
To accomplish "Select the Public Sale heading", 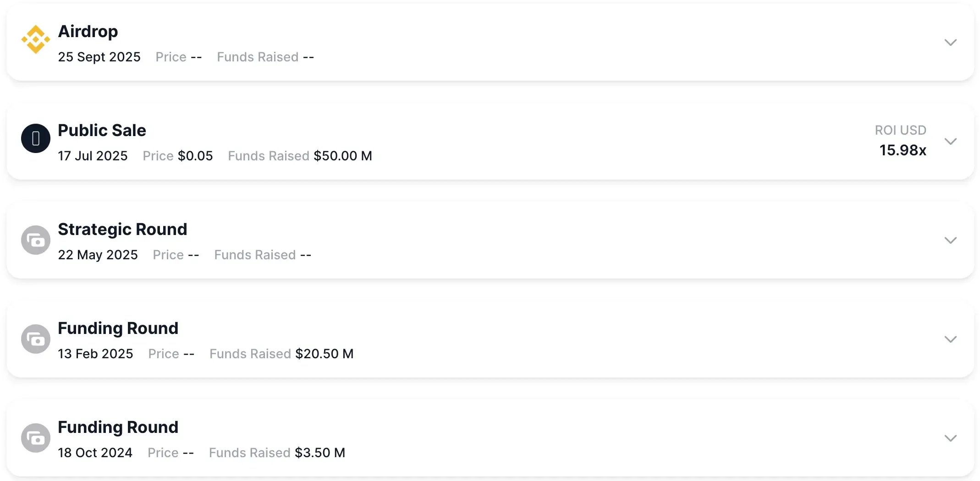I will pos(102,131).
